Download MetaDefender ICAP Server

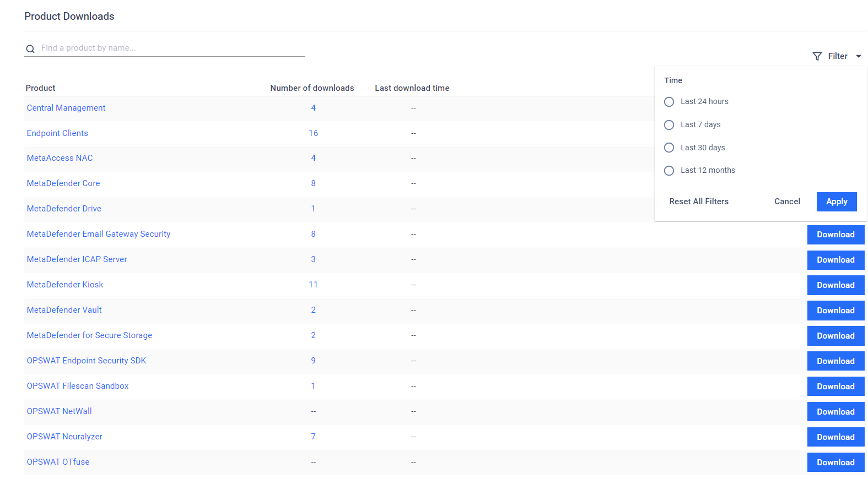835,260
